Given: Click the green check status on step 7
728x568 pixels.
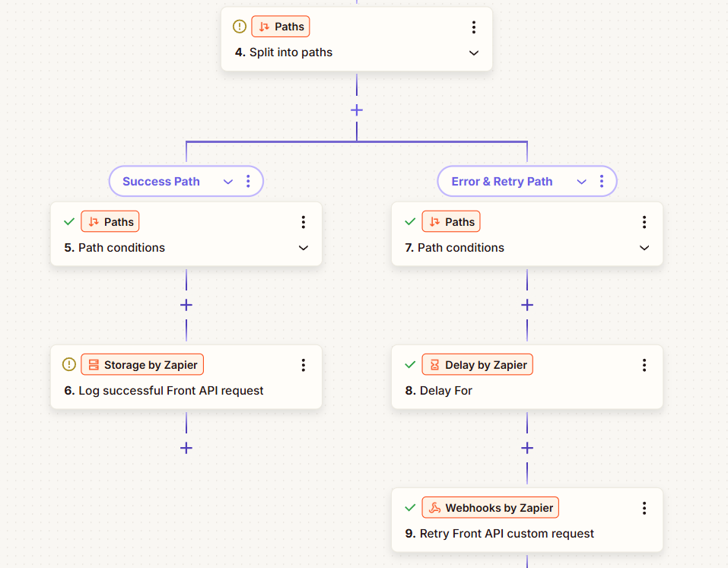Looking at the screenshot, I should click(410, 221).
